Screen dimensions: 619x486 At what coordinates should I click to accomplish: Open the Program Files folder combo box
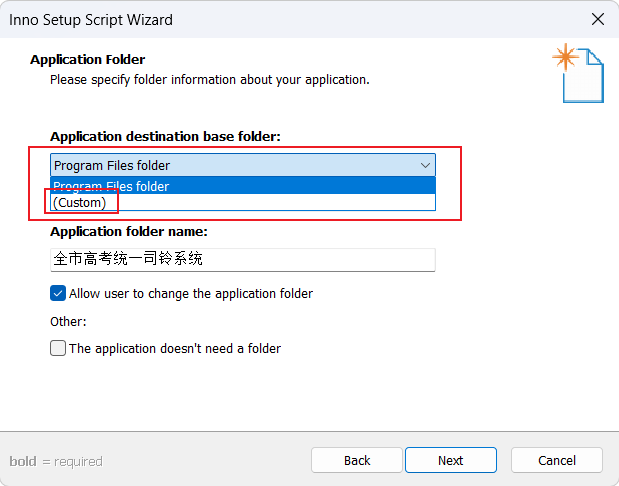point(243,165)
